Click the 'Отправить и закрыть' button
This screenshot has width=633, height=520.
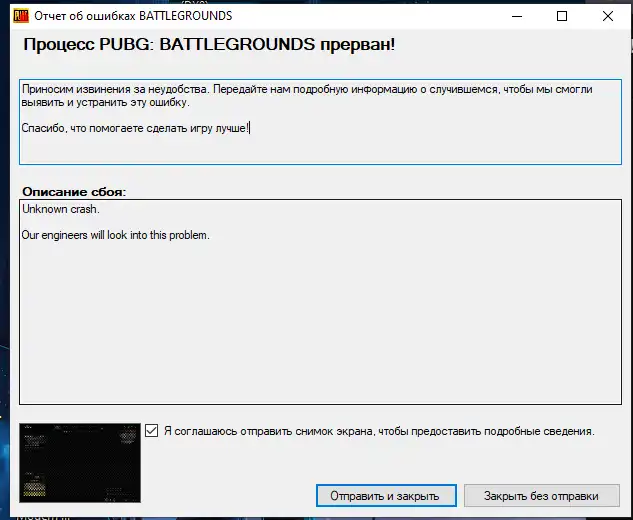[x=386, y=495]
